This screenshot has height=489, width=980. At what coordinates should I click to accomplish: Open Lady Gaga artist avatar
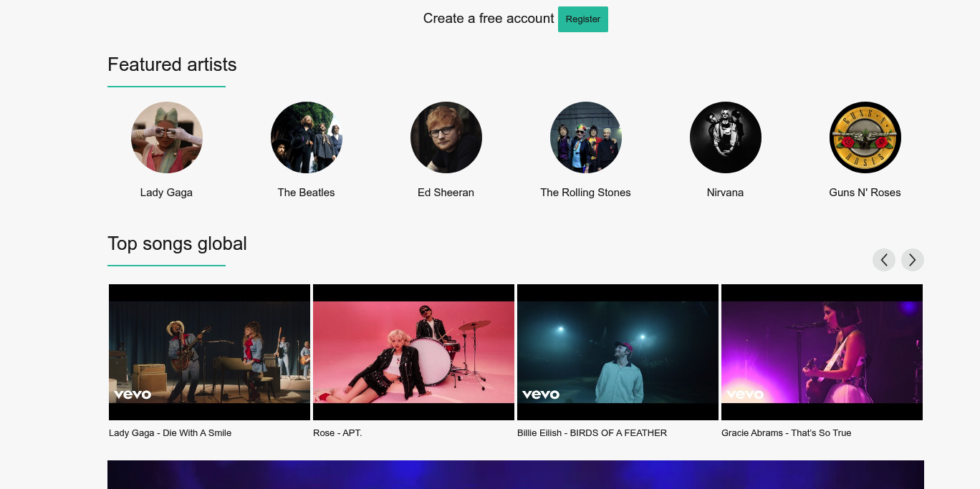167,137
